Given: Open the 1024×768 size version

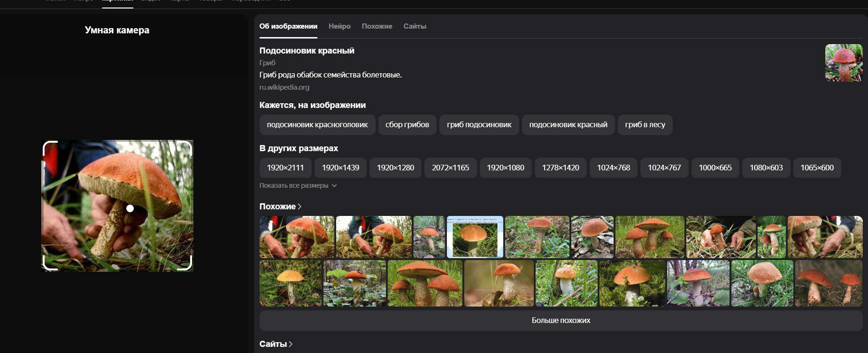Looking at the screenshot, I should pos(614,168).
